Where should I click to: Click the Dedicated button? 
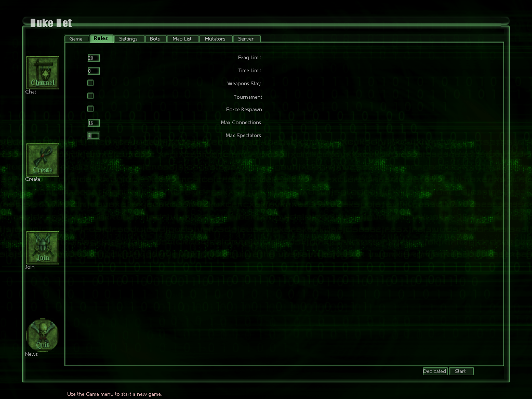(435, 371)
